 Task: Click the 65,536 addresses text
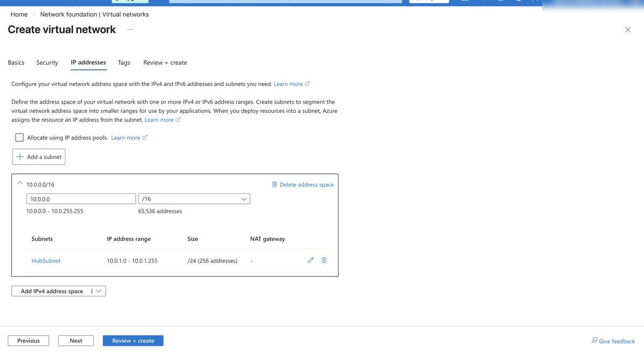160,211
